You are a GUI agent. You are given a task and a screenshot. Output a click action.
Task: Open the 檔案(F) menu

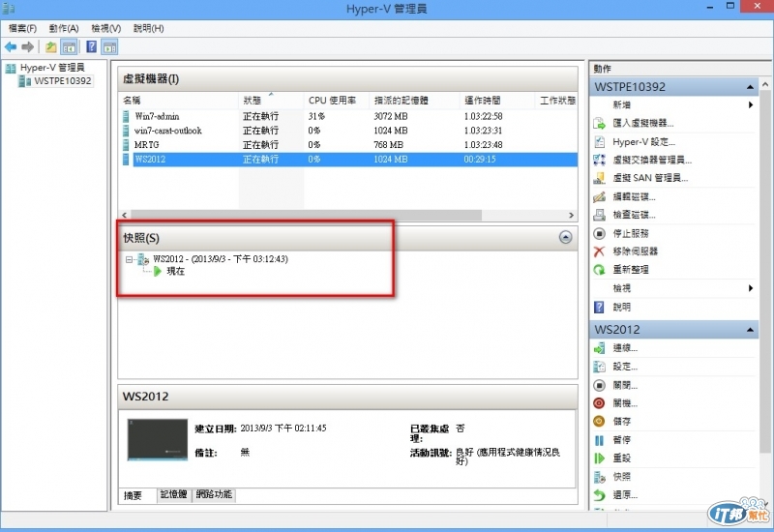coord(22,29)
